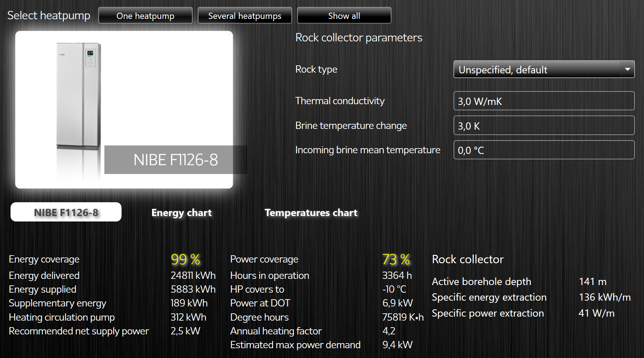Switch to the NIBE F1126-8 tab
644x358 pixels.
coord(66,212)
